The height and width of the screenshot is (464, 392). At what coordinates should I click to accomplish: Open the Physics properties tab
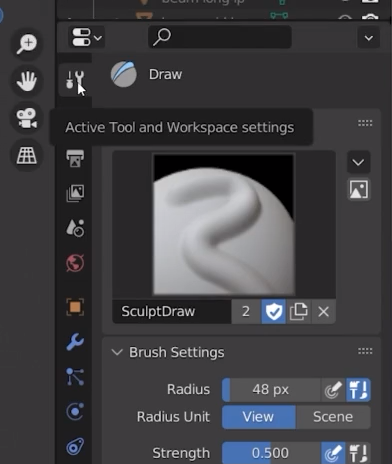[x=75, y=412]
